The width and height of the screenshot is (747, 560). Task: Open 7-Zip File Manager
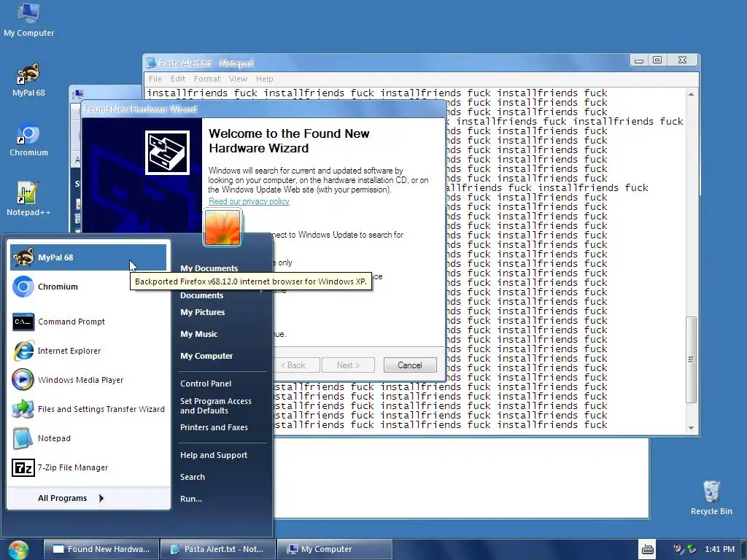[88, 467]
